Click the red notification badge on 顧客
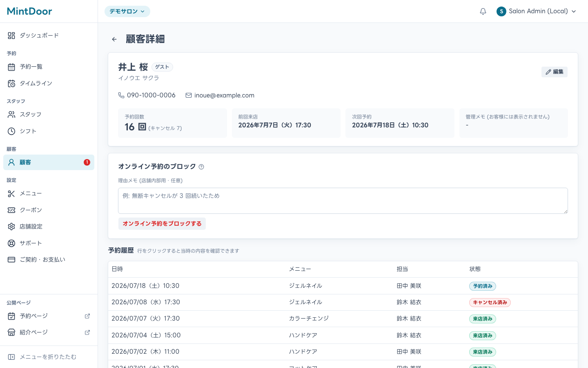 tap(87, 162)
